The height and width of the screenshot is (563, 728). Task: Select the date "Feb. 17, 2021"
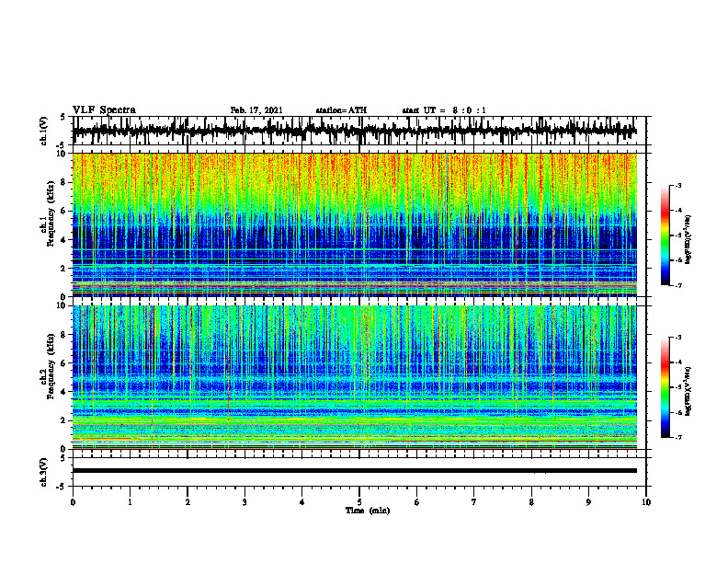pos(256,110)
